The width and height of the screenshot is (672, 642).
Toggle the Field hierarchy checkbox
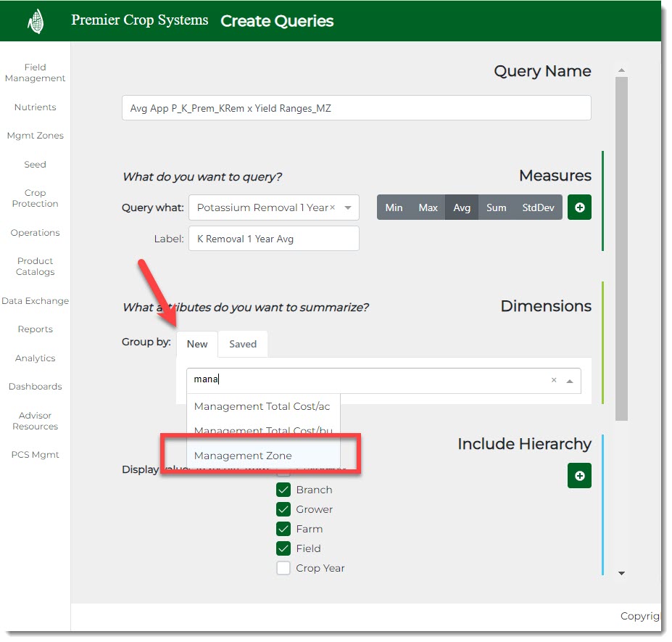pyautogui.click(x=283, y=548)
